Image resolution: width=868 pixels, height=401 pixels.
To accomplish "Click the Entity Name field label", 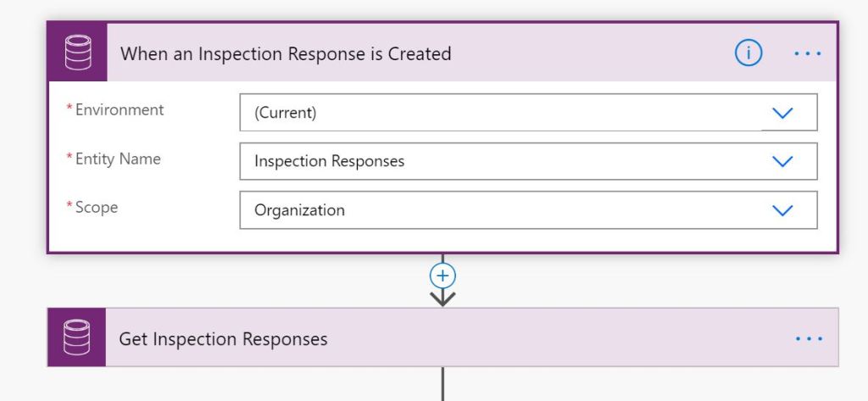I will point(118,159).
